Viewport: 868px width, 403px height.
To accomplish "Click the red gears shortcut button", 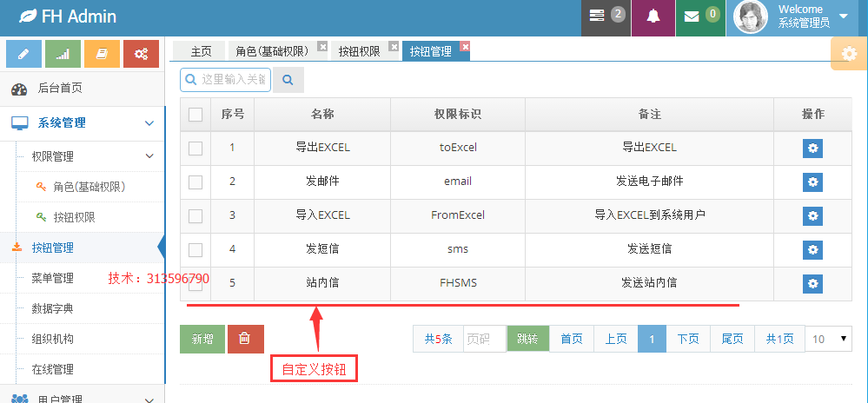I will (141, 54).
